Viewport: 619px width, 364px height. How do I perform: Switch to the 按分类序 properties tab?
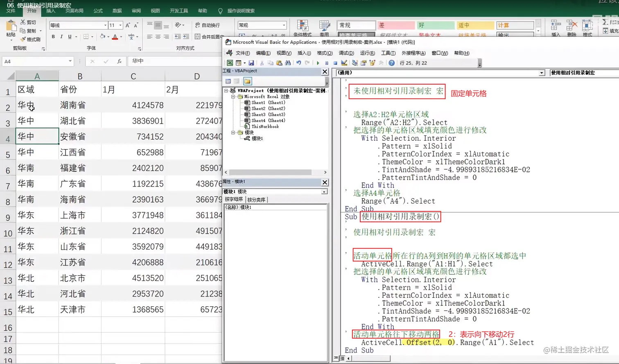pyautogui.click(x=256, y=200)
